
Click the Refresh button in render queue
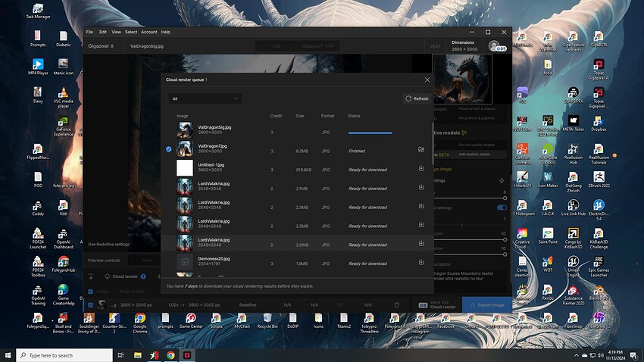click(x=417, y=98)
